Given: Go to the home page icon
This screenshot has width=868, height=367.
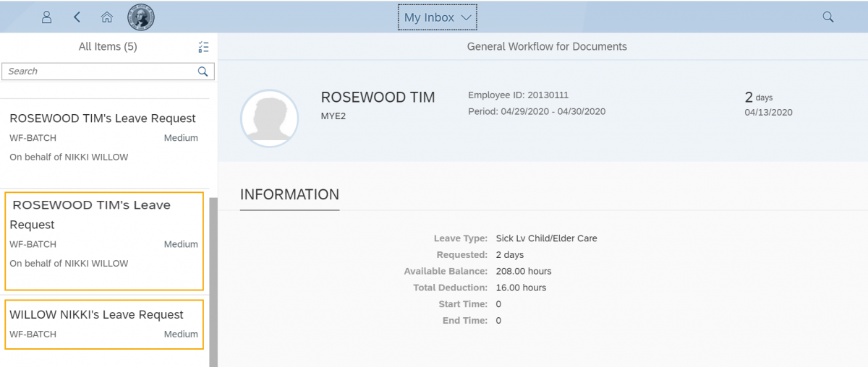Looking at the screenshot, I should (107, 17).
